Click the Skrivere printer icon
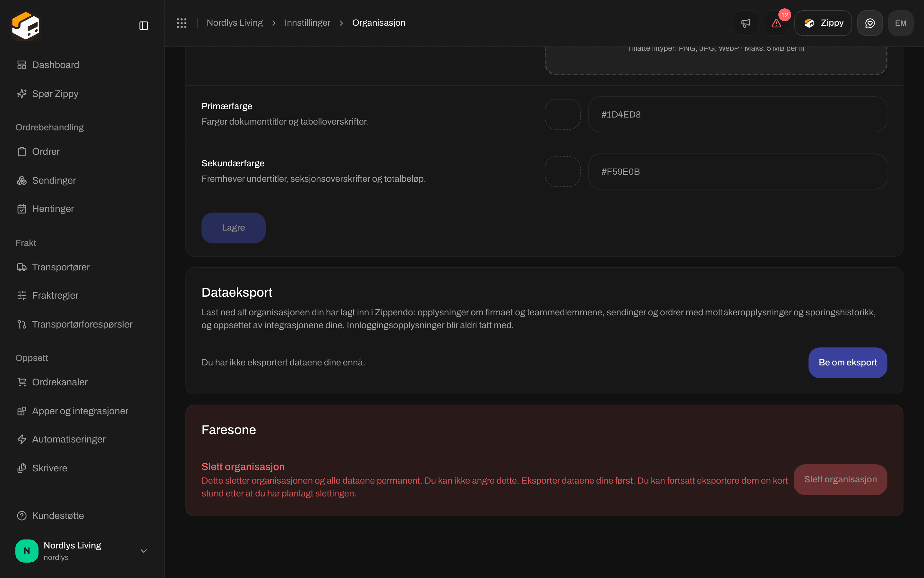The image size is (924, 578). (22, 468)
